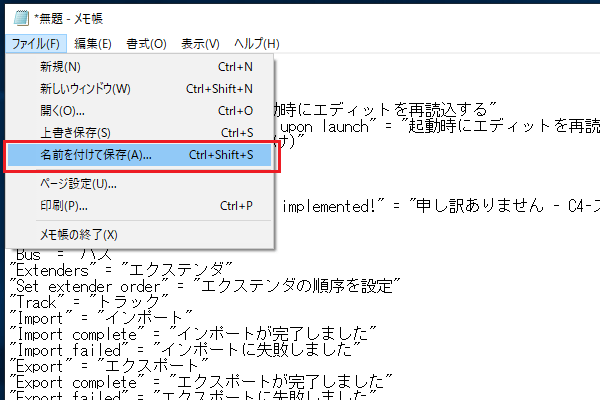Open the 表示(V) menu

200,44
